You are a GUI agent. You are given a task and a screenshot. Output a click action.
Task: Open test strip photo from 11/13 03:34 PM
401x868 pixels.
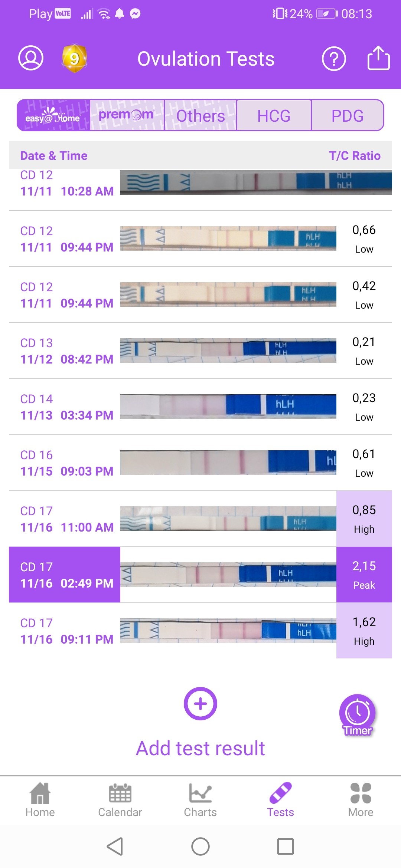(x=228, y=407)
